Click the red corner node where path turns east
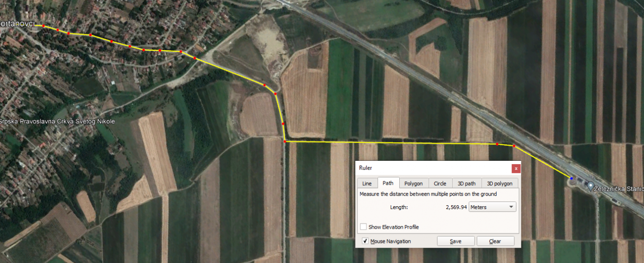Viewport: 644px width, 263px height. point(285,142)
